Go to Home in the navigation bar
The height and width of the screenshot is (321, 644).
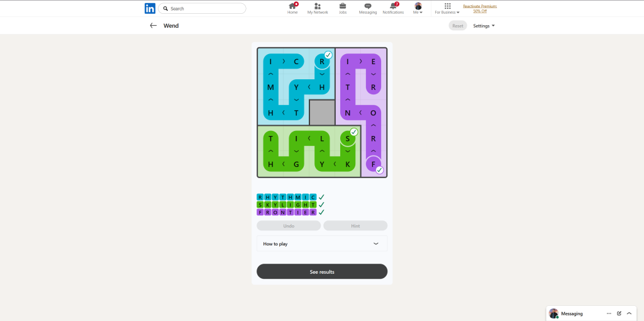(292, 8)
